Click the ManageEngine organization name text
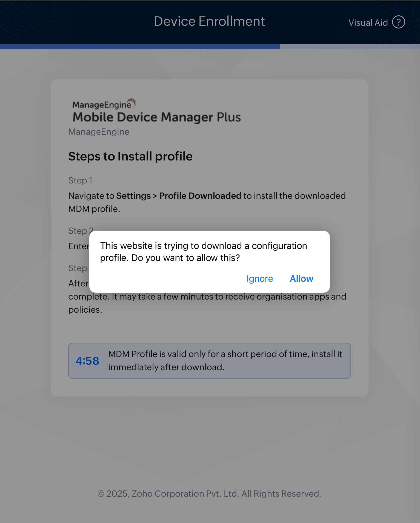The height and width of the screenshot is (523, 420). pyautogui.click(x=99, y=132)
